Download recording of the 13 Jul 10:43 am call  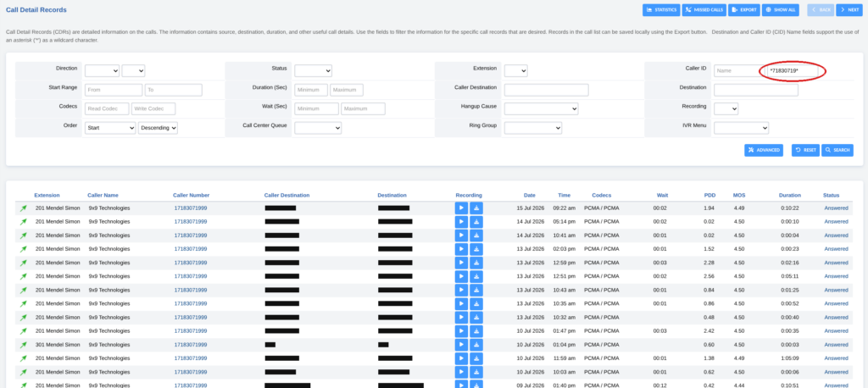(476, 290)
